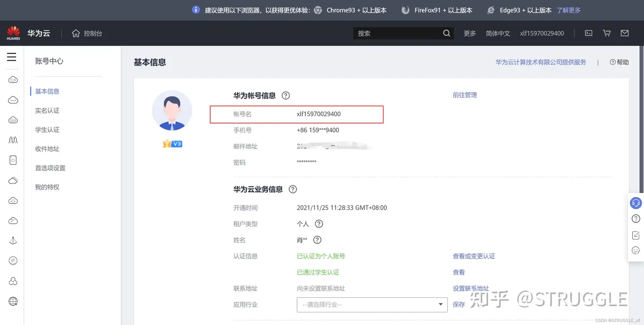
Task: Switch to 收件地址 section
Action: click(x=47, y=149)
